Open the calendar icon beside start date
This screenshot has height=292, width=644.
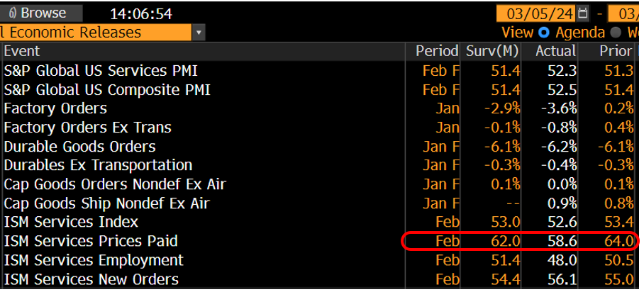(582, 13)
